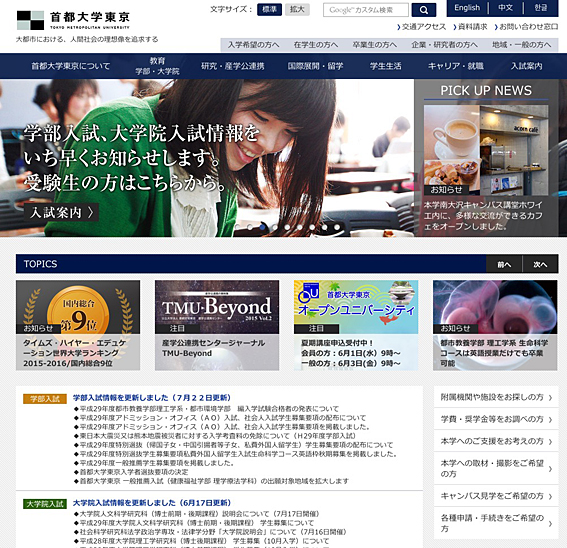
Task: Switch site language to 한글
Action: click(541, 8)
